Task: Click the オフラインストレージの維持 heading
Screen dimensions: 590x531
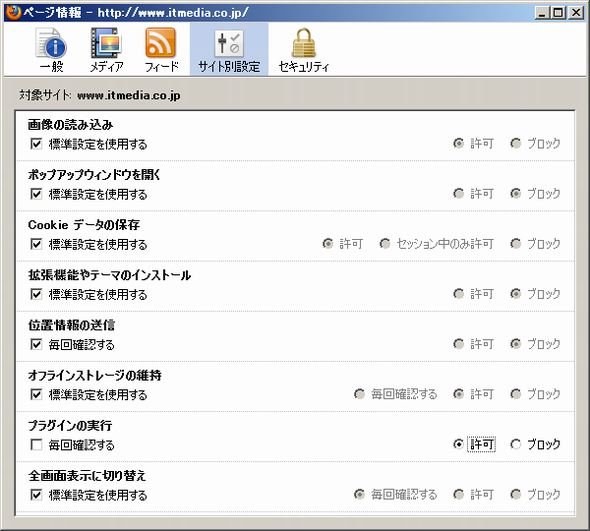Action: tap(95, 375)
